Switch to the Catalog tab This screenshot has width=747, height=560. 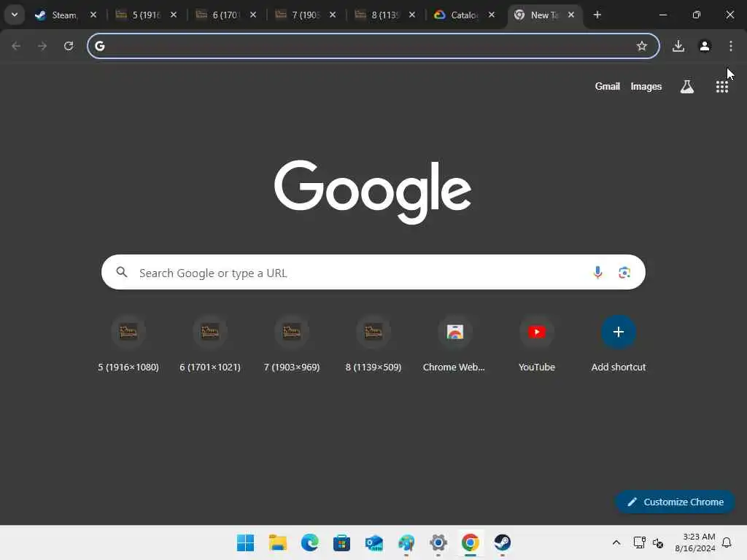[x=465, y=15]
